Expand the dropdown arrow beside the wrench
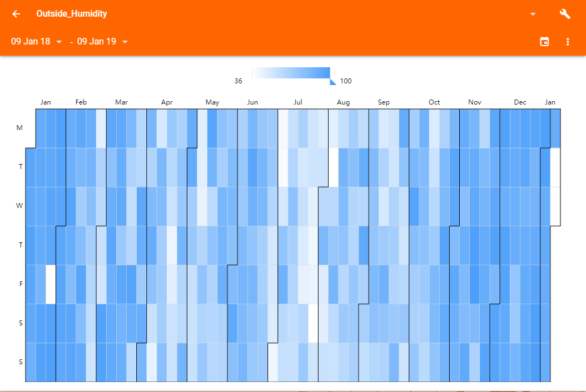The width and height of the screenshot is (586, 392). [533, 14]
